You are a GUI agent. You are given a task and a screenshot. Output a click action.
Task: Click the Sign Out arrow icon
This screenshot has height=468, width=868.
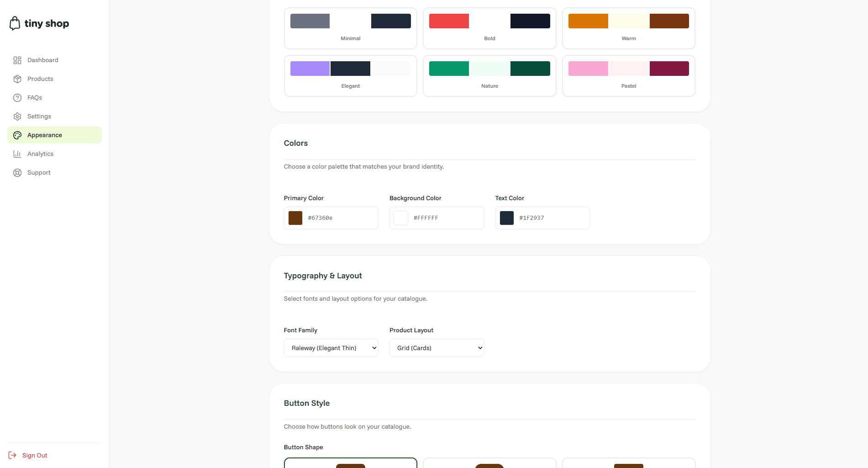(x=13, y=455)
